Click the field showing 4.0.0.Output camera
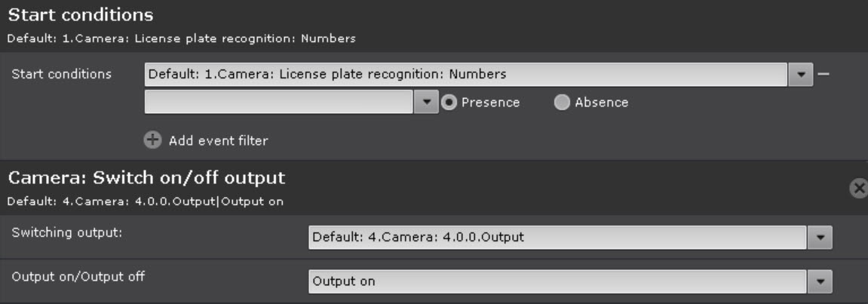This screenshot has width=868, height=304. pos(557,238)
